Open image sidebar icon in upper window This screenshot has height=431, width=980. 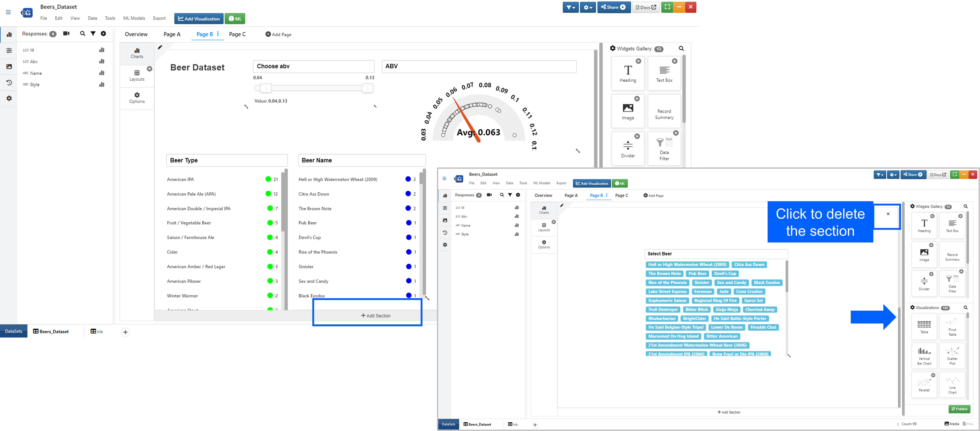click(x=9, y=67)
